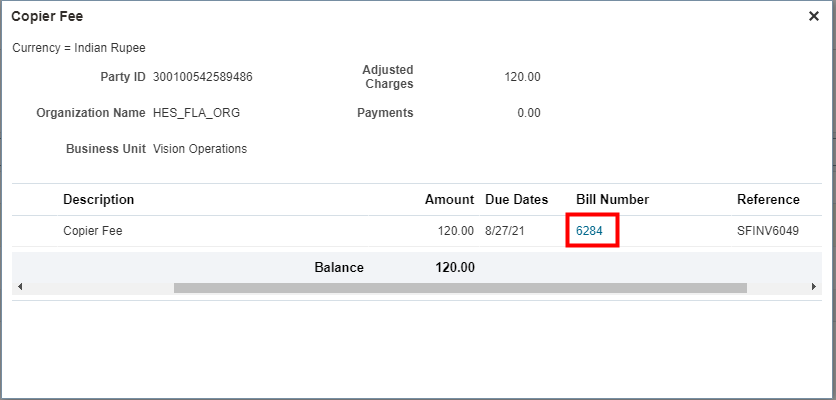Select the Reference column header
836x400 pixels.
[768, 199]
